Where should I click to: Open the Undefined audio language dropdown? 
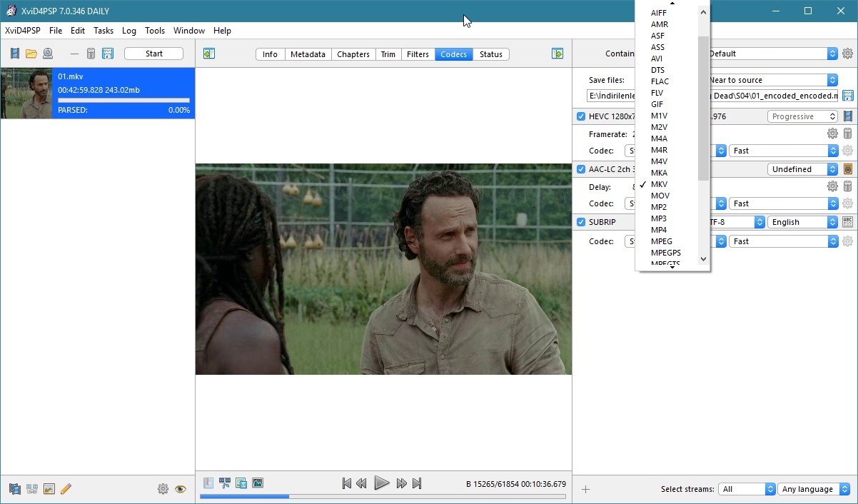803,169
